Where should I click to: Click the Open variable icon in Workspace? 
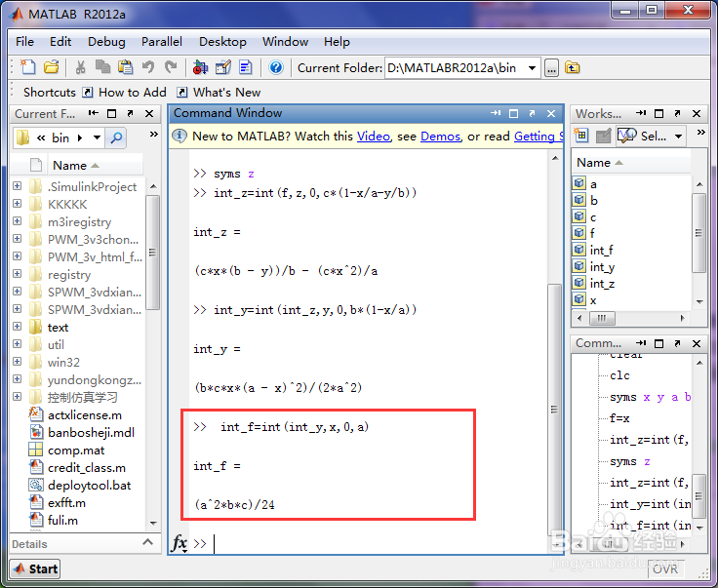603,136
